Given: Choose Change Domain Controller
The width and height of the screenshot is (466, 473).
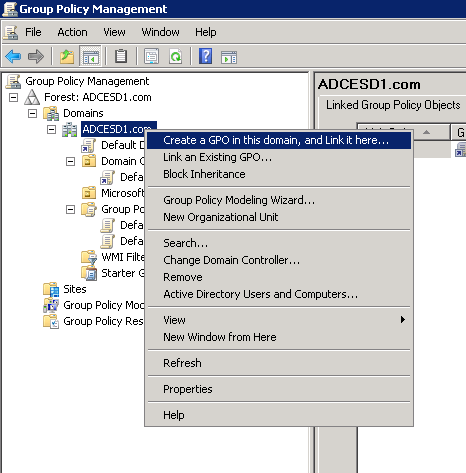Looking at the screenshot, I should (279, 260).
